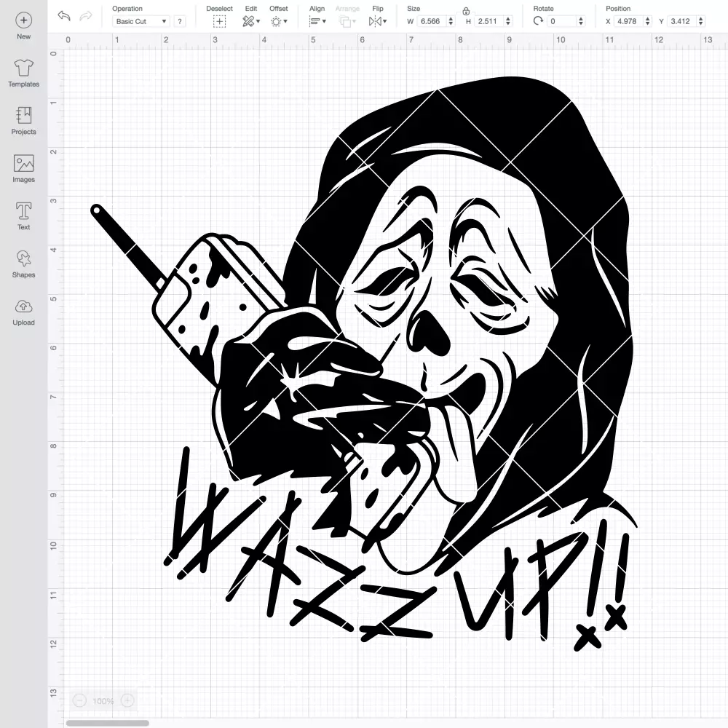Adjust the Position Y stepper arrows
The height and width of the screenshot is (728, 728).
700,21
